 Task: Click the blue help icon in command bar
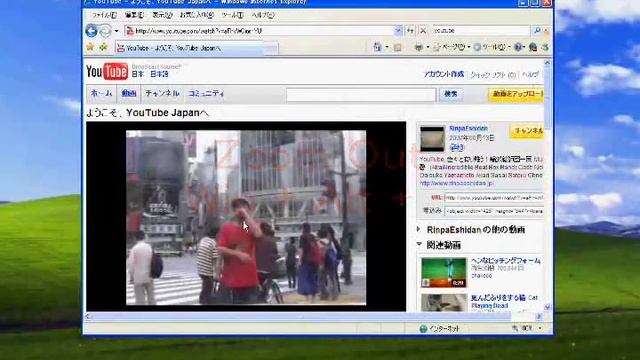pyautogui.click(x=518, y=47)
